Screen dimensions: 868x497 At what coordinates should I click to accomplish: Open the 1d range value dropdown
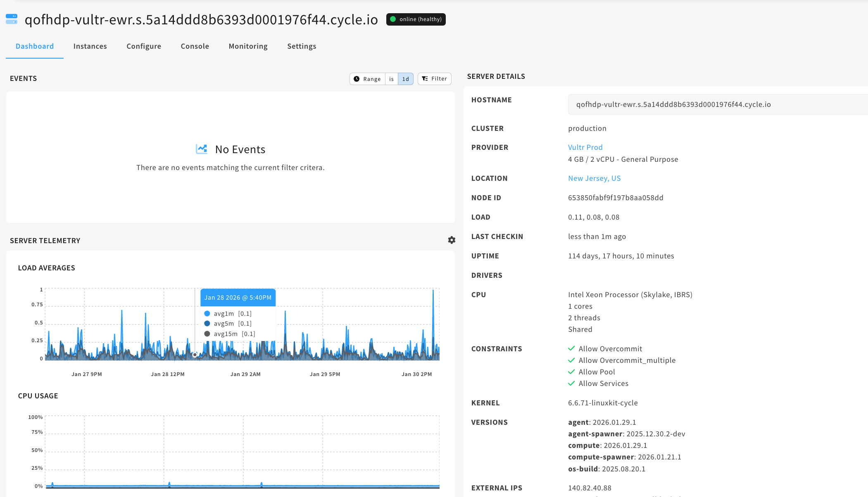pyautogui.click(x=405, y=79)
